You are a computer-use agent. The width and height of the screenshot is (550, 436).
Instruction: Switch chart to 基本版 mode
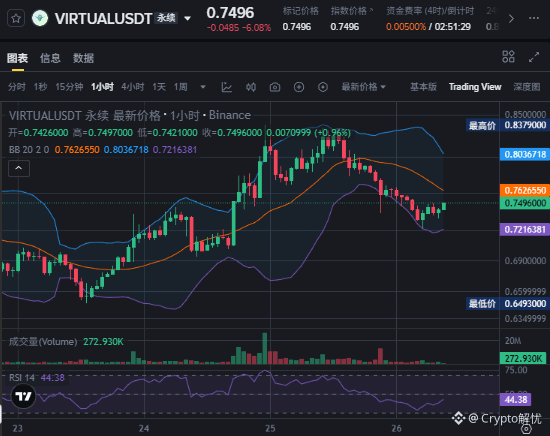[423, 87]
